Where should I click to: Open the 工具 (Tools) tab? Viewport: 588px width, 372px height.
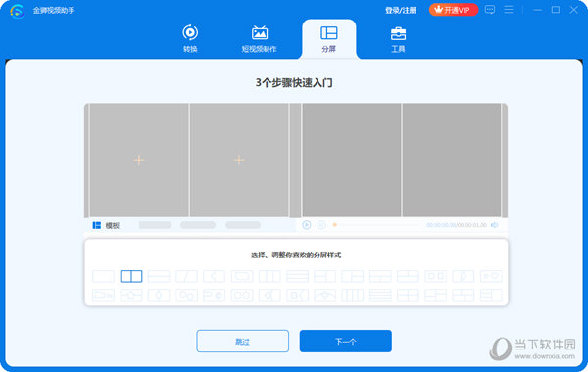point(398,38)
